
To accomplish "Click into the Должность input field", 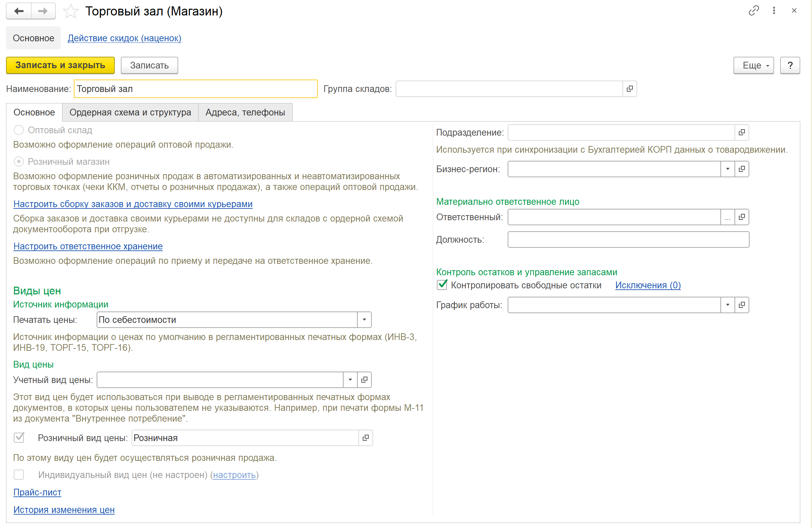I will 628,240.
